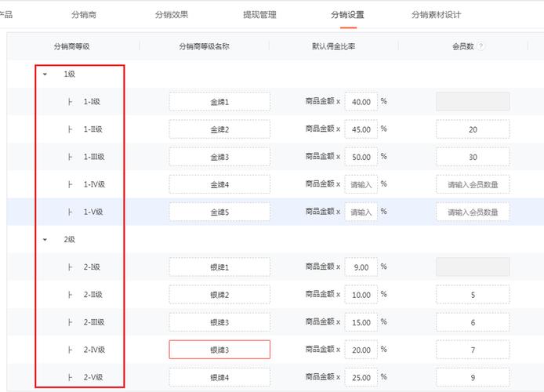This screenshot has height=392, width=544.
Task: Click the 会员数 help question-mark icon
Action: click(481, 46)
